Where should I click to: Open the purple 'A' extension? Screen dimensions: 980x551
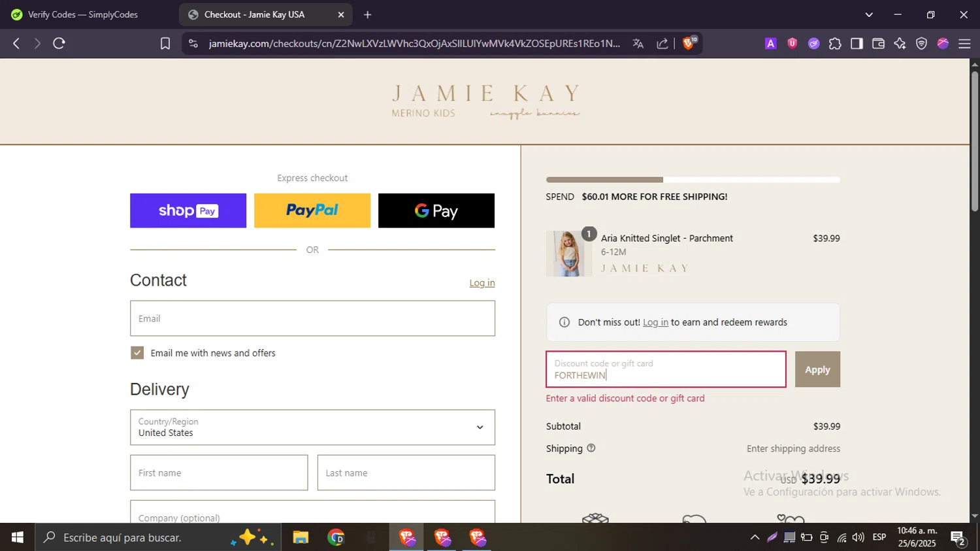click(x=771, y=43)
